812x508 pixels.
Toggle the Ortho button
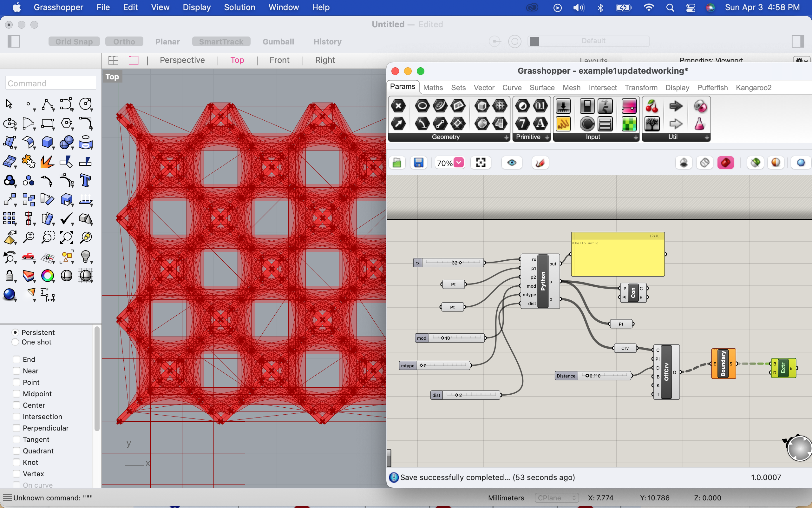[124, 41]
